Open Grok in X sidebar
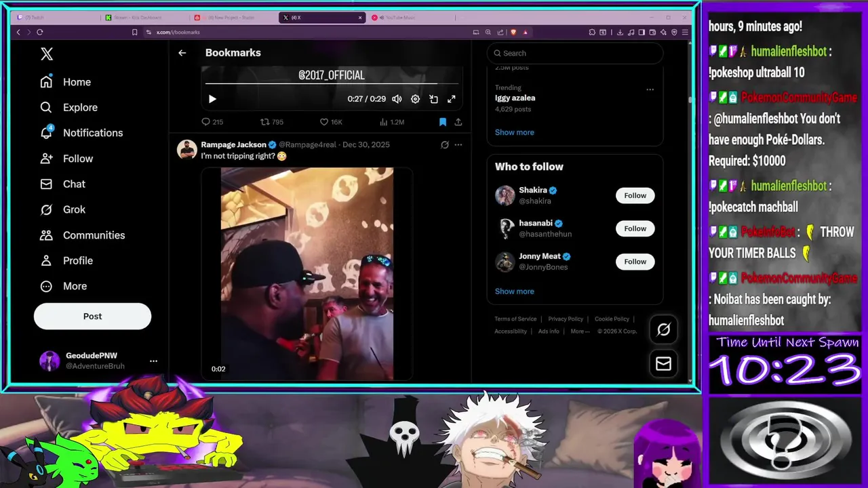This screenshot has height=488, width=868. (x=63, y=209)
